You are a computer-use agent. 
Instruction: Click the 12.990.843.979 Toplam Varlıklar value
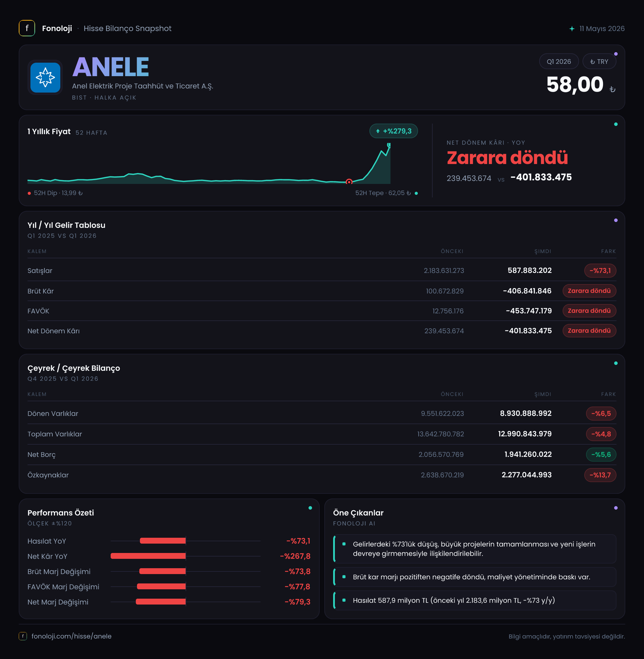[x=525, y=434]
